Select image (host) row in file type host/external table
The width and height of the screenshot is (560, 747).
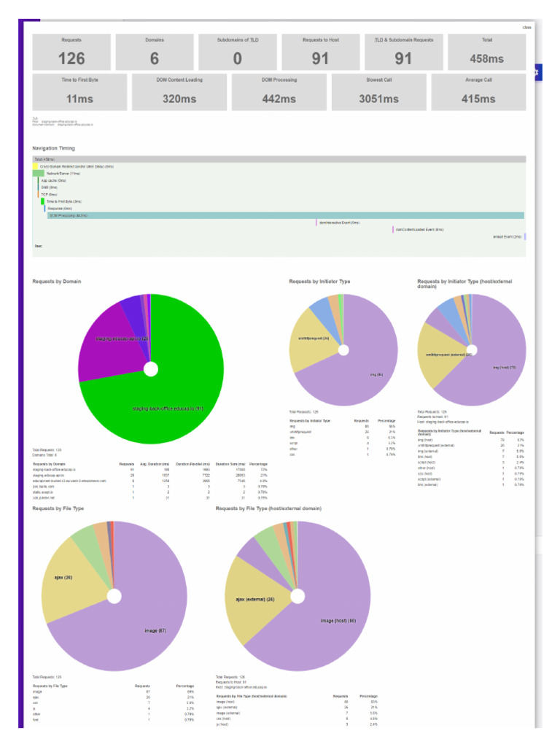click(297, 702)
